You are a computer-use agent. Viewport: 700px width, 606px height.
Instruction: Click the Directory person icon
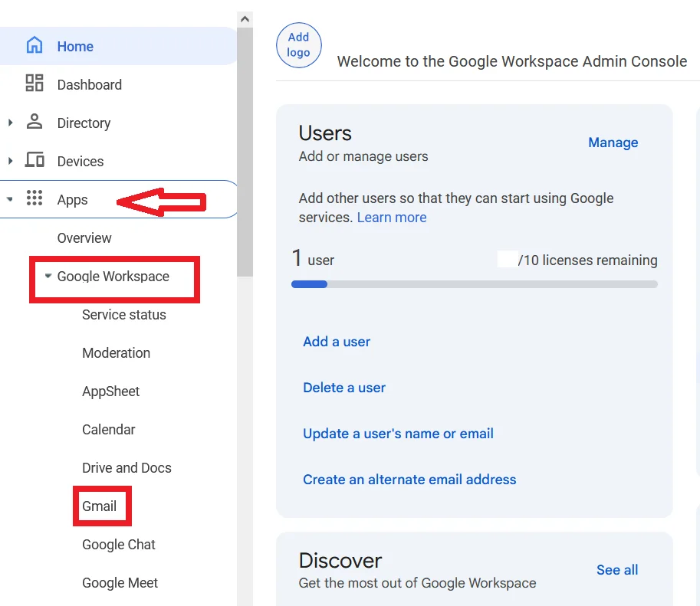pos(35,122)
